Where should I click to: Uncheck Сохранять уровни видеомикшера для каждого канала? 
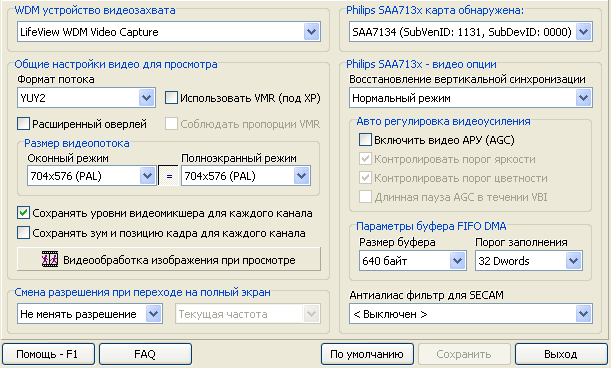(x=23, y=213)
